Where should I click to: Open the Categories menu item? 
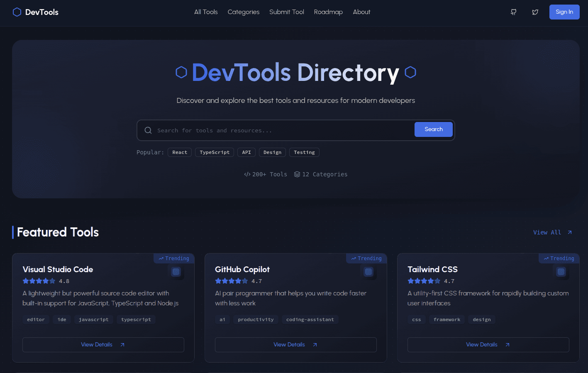click(243, 12)
